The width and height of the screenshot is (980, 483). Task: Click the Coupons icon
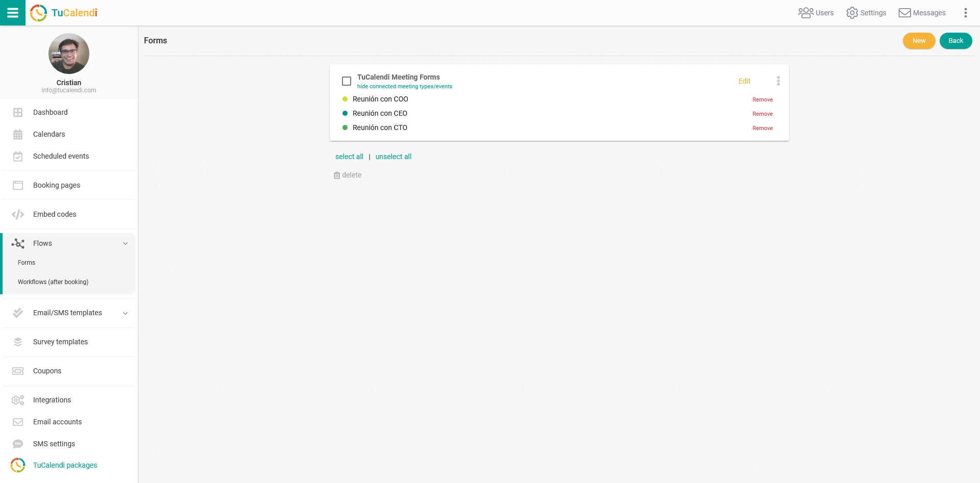click(18, 371)
